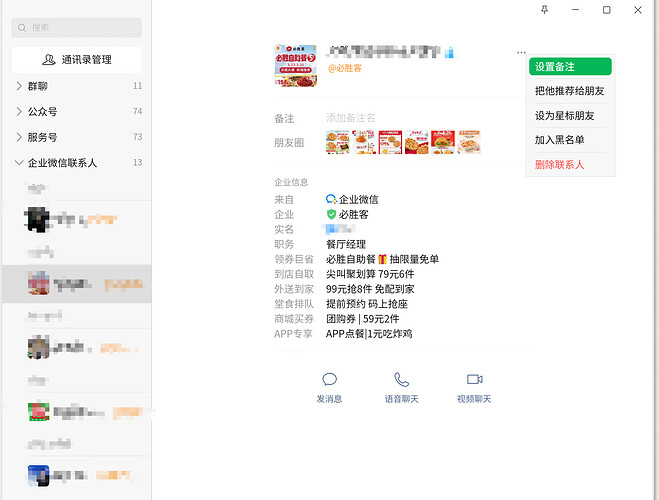This screenshot has height=500, width=659.
Task: Expand the 群聊 group
Action: pyautogui.click(x=19, y=86)
